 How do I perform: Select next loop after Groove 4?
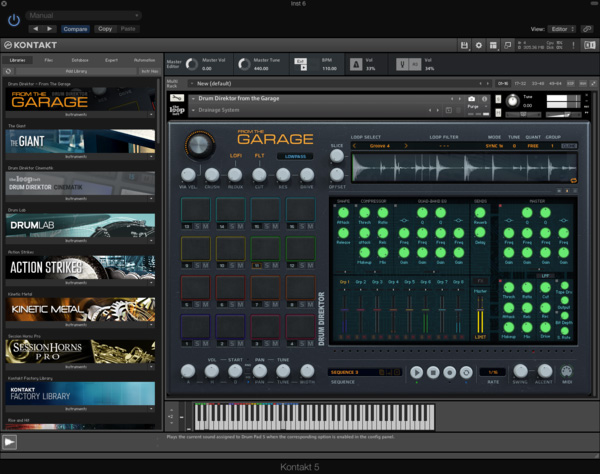click(x=406, y=146)
